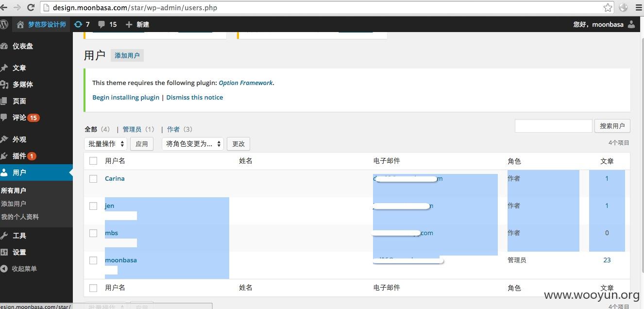Click Begin installing plugin
The height and width of the screenshot is (309, 644).
point(126,97)
